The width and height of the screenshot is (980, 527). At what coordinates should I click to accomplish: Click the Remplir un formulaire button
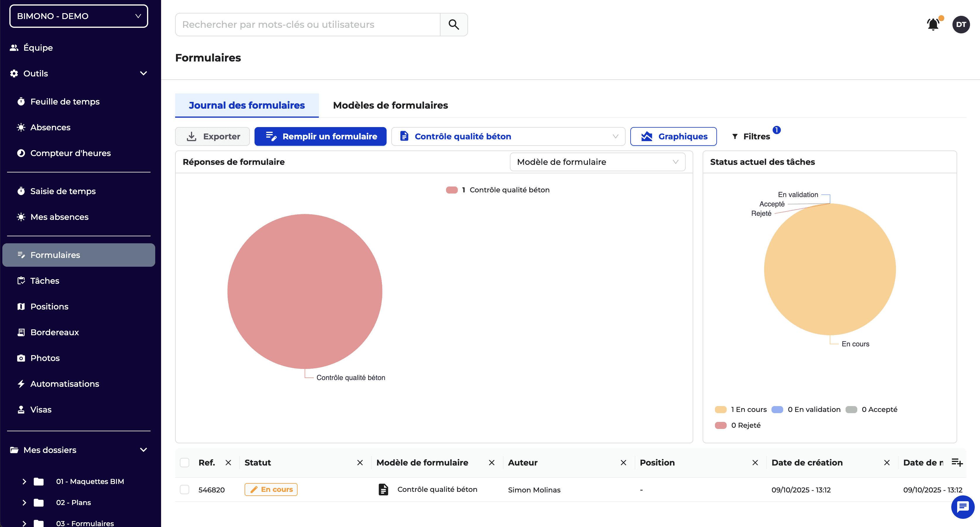320,136
